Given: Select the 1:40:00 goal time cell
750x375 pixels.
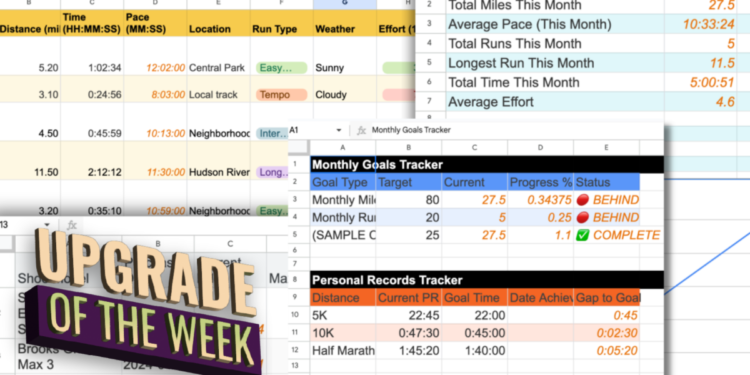Looking at the screenshot, I should point(474,351).
